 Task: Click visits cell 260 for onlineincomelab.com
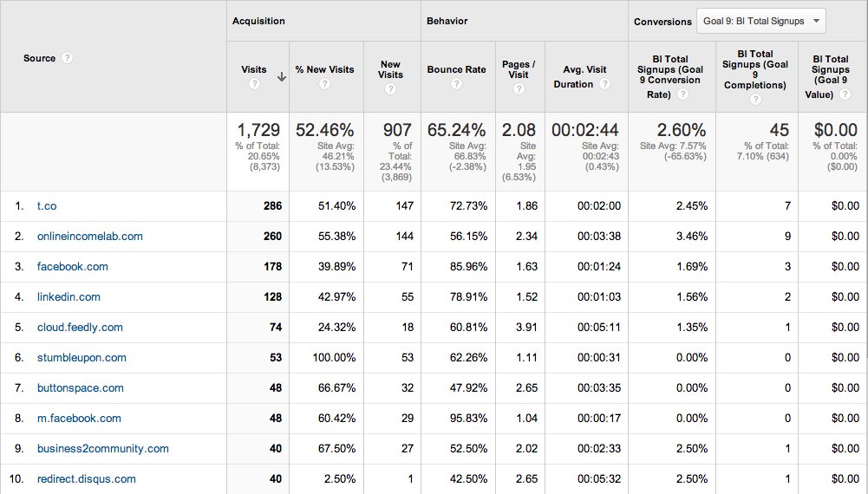[x=272, y=237]
